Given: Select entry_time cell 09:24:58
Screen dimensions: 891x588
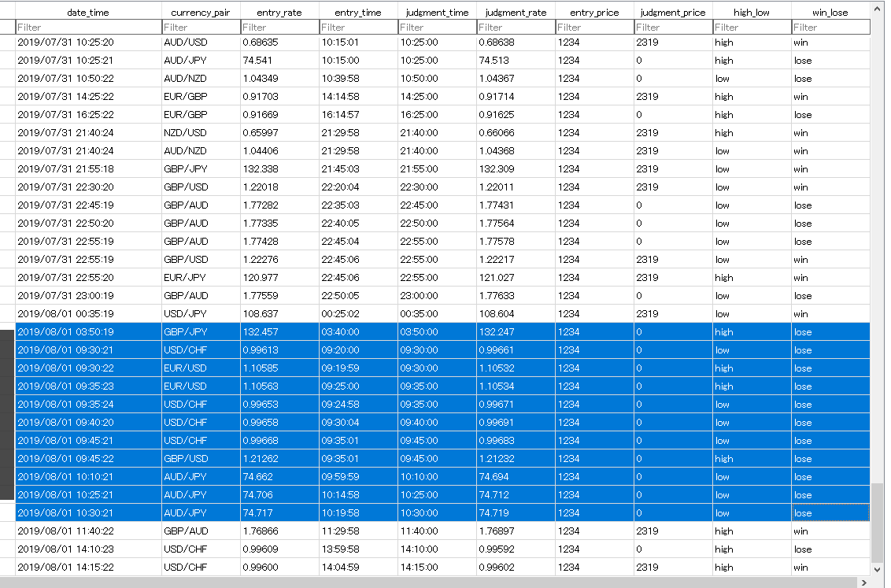Looking at the screenshot, I should (358, 405).
